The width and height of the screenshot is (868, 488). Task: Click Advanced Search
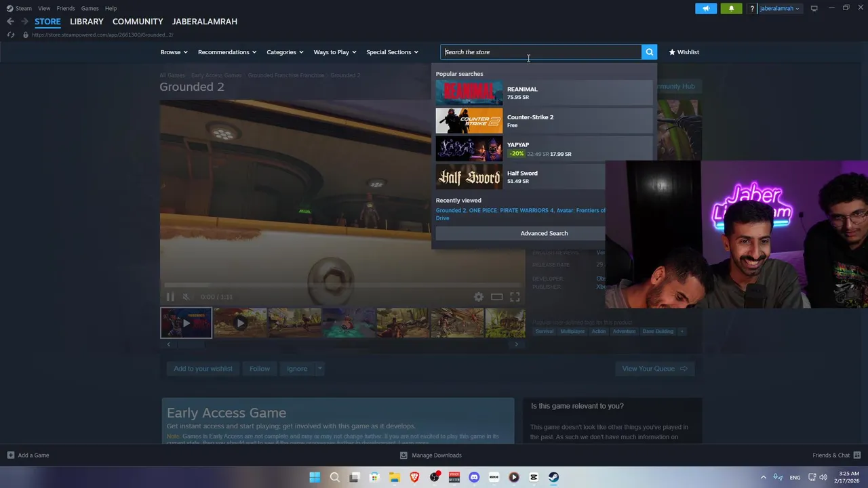pyautogui.click(x=544, y=233)
